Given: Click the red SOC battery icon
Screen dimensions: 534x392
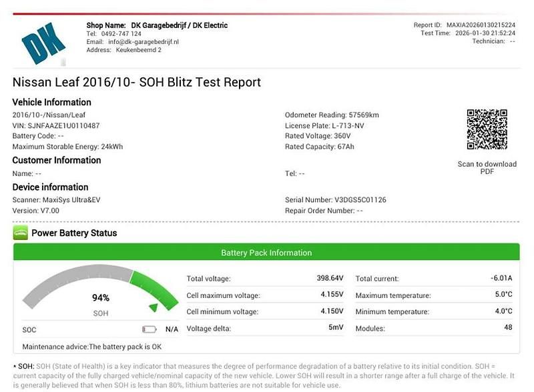Looking at the screenshot, I should tap(149, 329).
